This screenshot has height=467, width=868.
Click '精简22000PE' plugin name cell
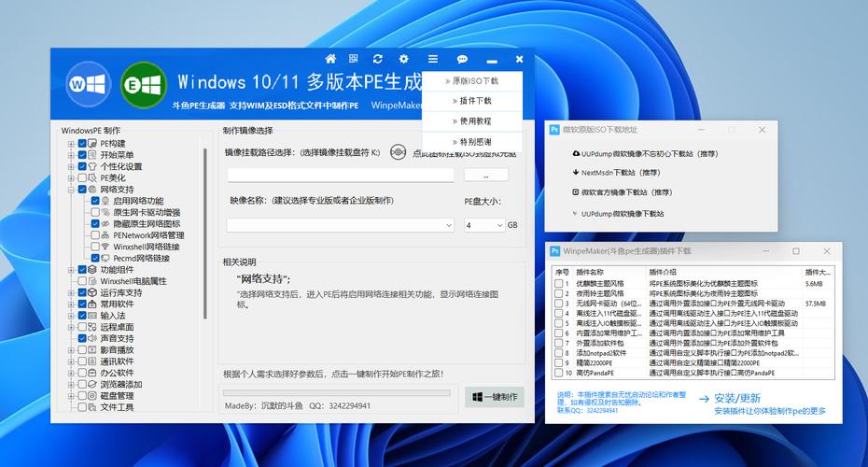[595, 362]
